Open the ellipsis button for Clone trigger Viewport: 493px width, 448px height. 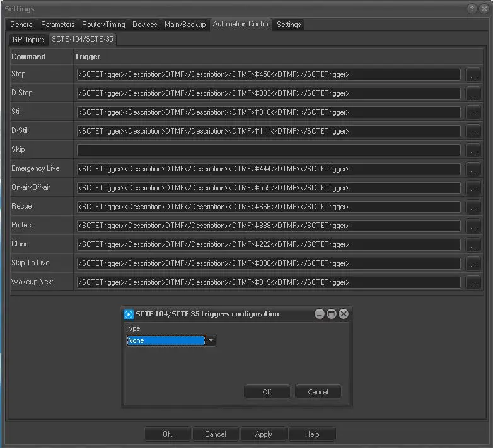473,244
